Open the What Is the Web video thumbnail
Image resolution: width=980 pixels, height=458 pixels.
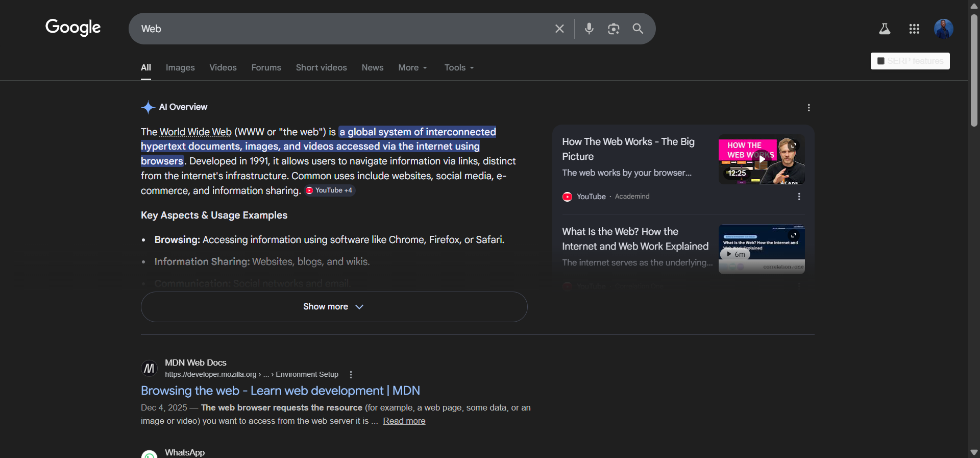[762, 249]
